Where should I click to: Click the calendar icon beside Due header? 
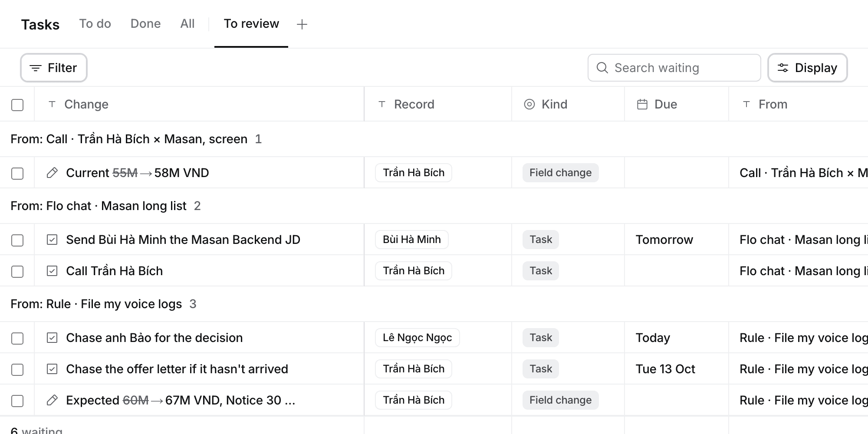[x=642, y=104]
